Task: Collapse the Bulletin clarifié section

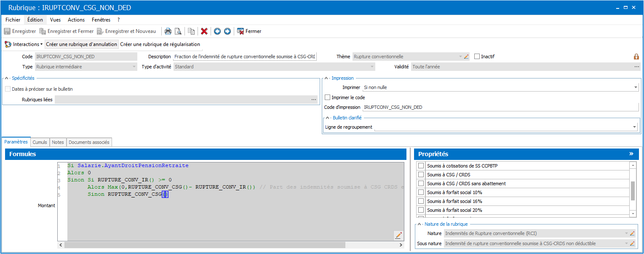Action: click(328, 118)
